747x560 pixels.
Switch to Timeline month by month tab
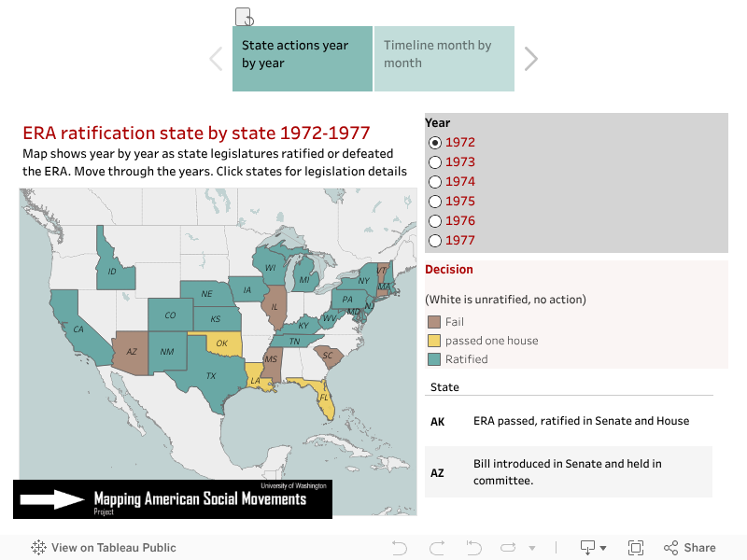[x=444, y=59]
